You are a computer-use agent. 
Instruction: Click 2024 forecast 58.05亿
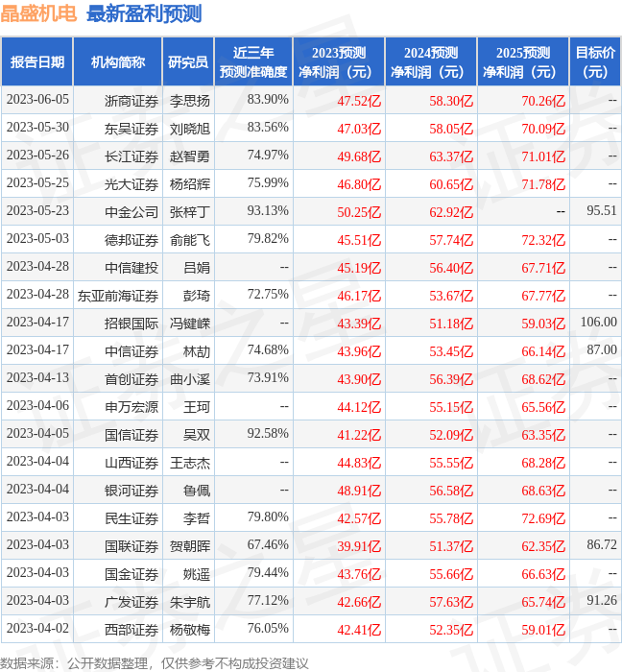[x=451, y=129]
